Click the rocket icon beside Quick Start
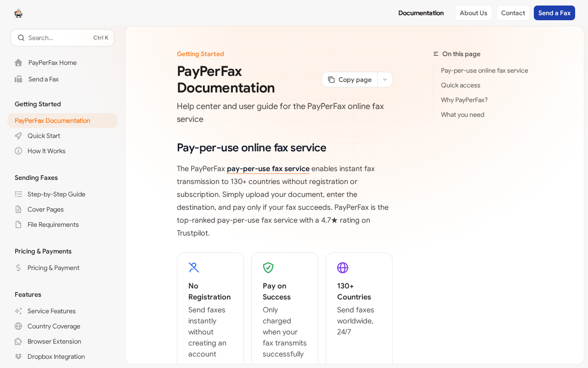This screenshot has width=588, height=368. pos(18,136)
